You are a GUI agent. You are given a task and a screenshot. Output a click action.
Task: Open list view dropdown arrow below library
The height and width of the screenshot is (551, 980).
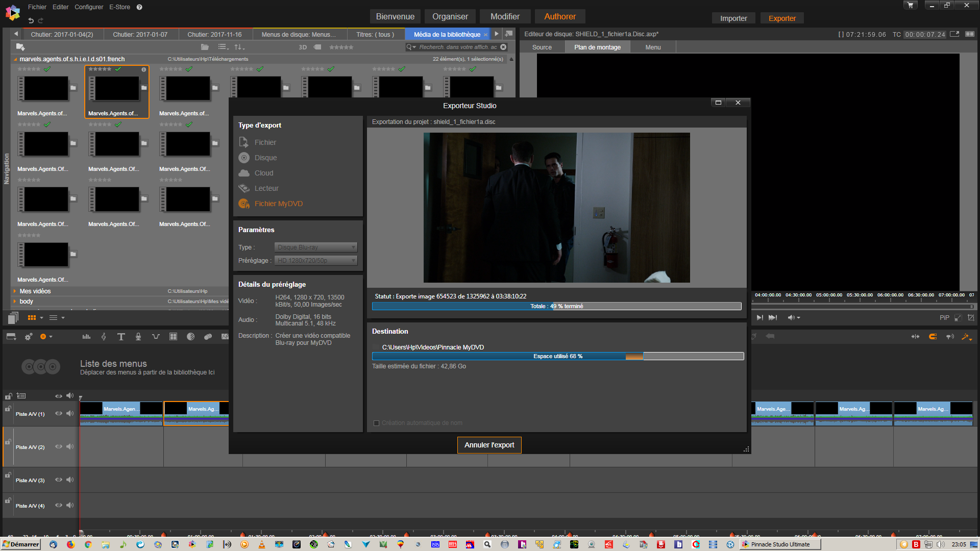coord(63,318)
